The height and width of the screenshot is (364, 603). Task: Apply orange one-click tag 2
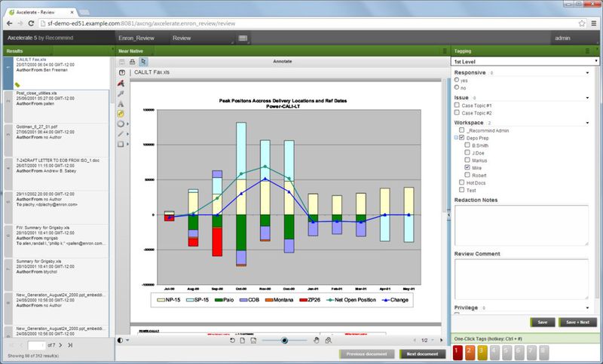coord(470,353)
